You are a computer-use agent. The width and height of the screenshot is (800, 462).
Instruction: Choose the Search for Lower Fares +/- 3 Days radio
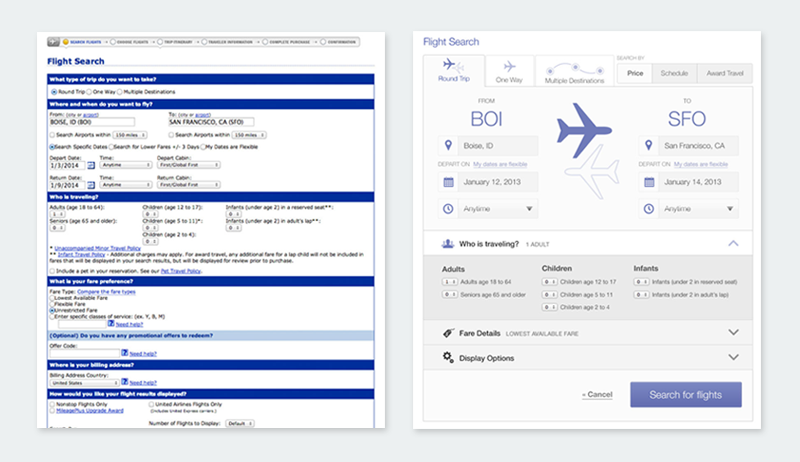tap(110, 147)
